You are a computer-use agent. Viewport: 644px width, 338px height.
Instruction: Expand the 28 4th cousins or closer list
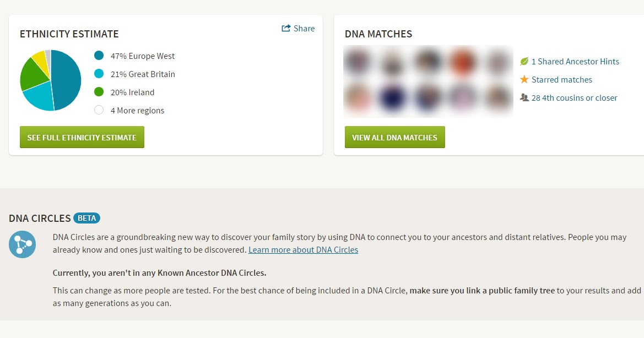point(575,97)
